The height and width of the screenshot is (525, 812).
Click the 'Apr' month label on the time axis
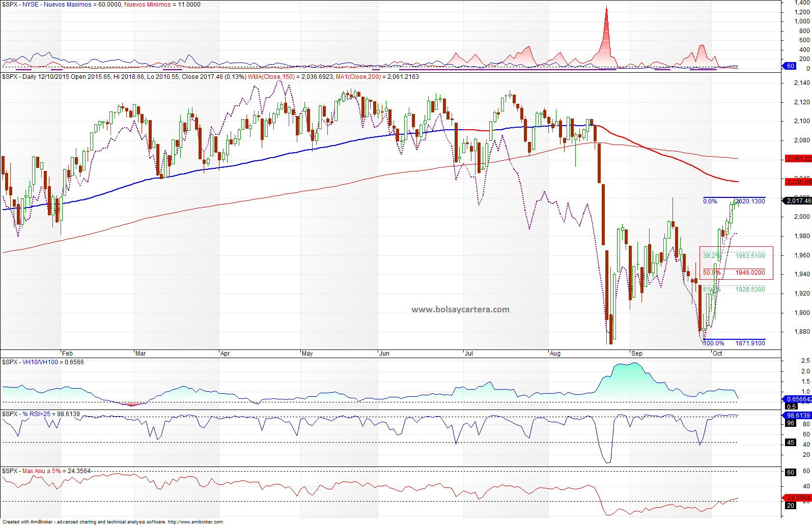tap(225, 354)
